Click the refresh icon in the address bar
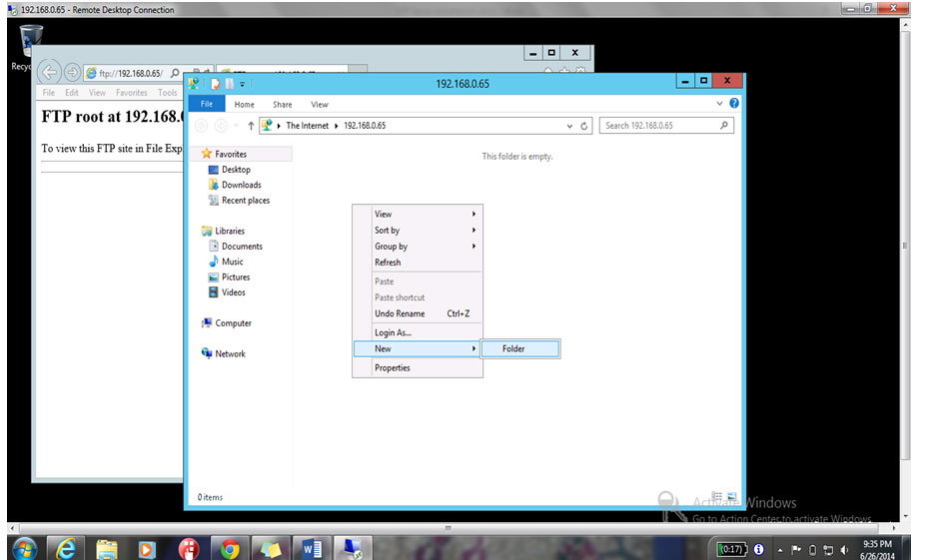The image size is (925, 560). point(584,126)
